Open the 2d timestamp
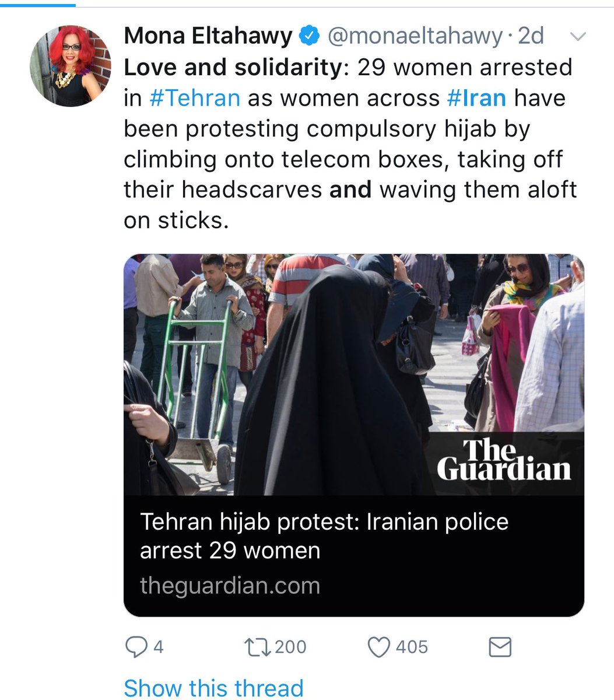This screenshot has width=614, height=700. point(531,37)
